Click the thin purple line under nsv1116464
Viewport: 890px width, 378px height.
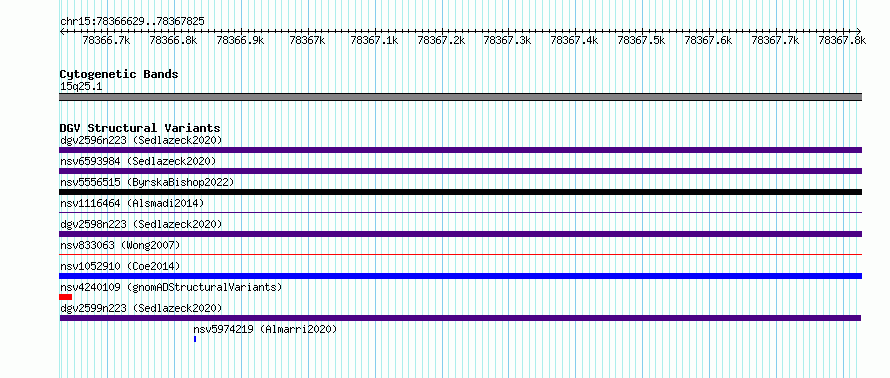(x=461, y=212)
